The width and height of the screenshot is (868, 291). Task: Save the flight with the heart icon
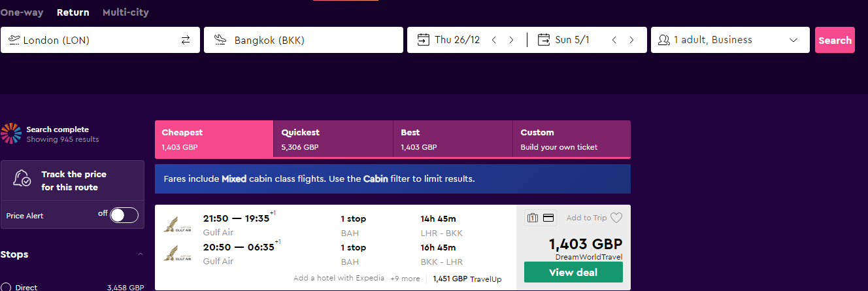(x=616, y=218)
